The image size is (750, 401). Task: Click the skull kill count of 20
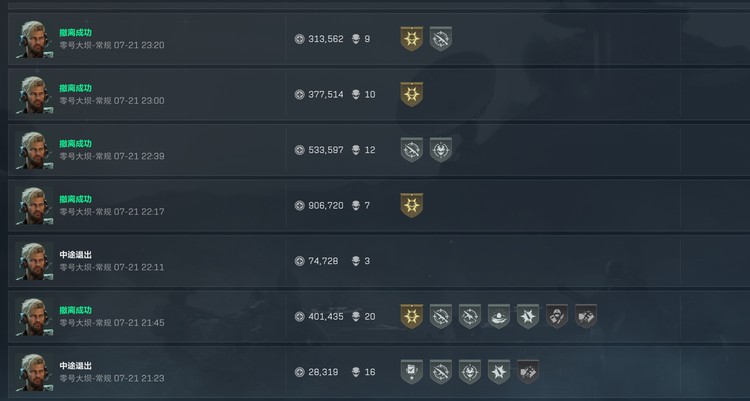coord(370,316)
